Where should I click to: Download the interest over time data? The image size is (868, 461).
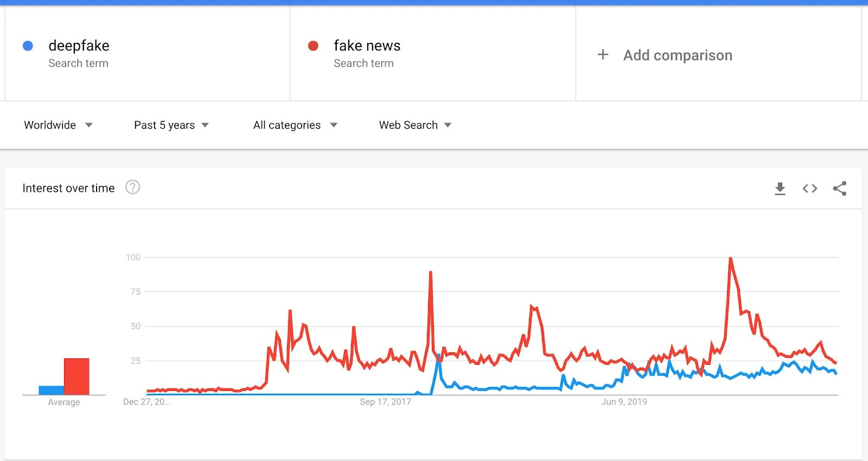click(780, 188)
